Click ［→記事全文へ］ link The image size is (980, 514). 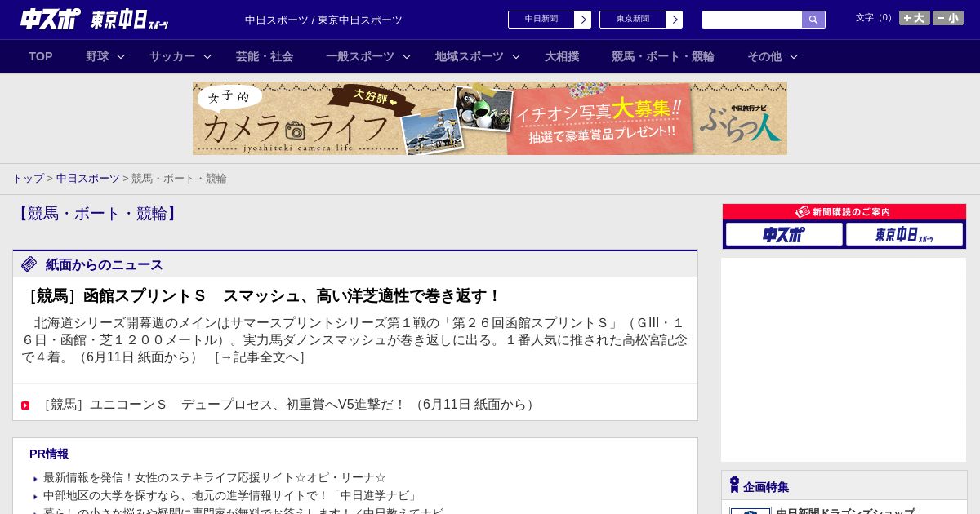(x=259, y=357)
